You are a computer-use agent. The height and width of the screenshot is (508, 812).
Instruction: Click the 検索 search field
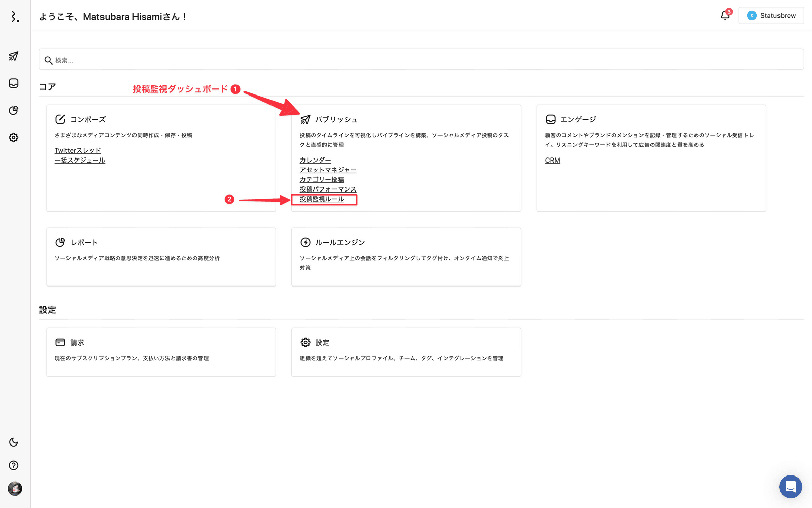pyautogui.click(x=421, y=60)
